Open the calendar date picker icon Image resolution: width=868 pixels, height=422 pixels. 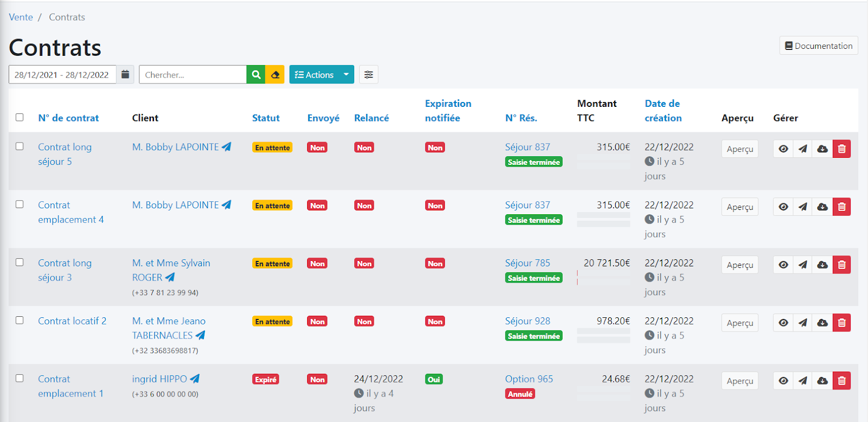coord(125,75)
